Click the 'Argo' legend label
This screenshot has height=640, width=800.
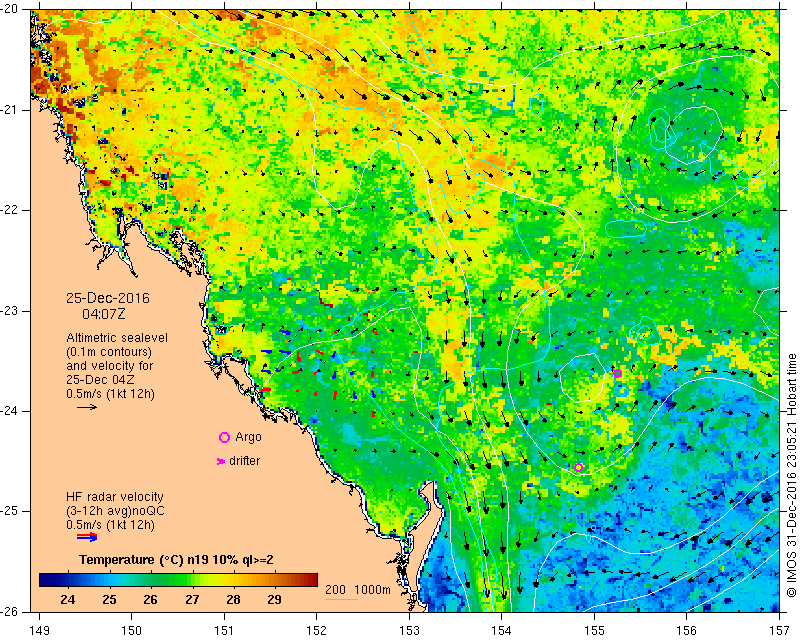[248, 437]
